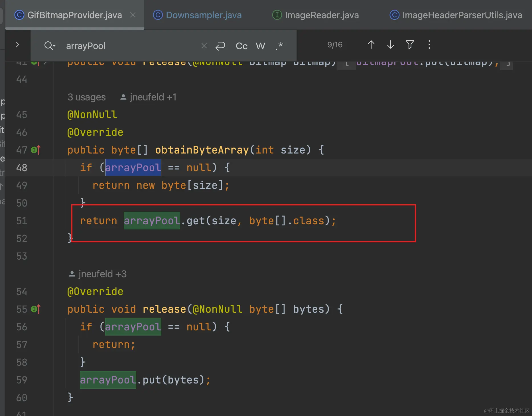Click highlighted arrayPool on line 59
The image size is (532, 416).
pyautogui.click(x=108, y=380)
